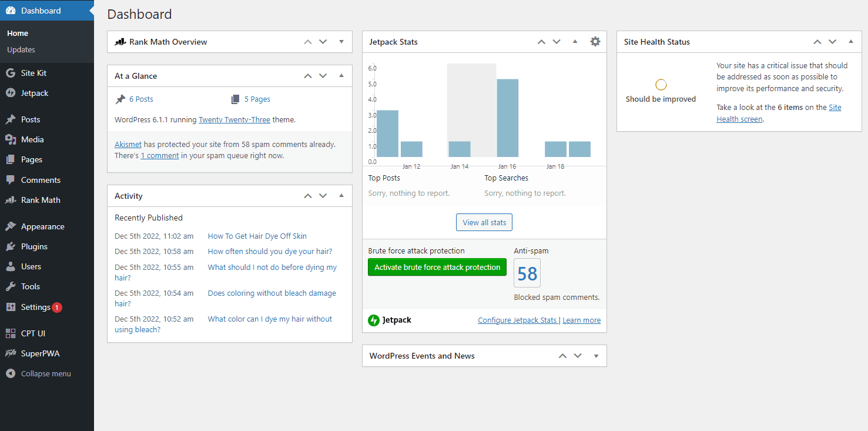Collapse the At a Glance panel
The width and height of the screenshot is (868, 431).
coord(341,76)
